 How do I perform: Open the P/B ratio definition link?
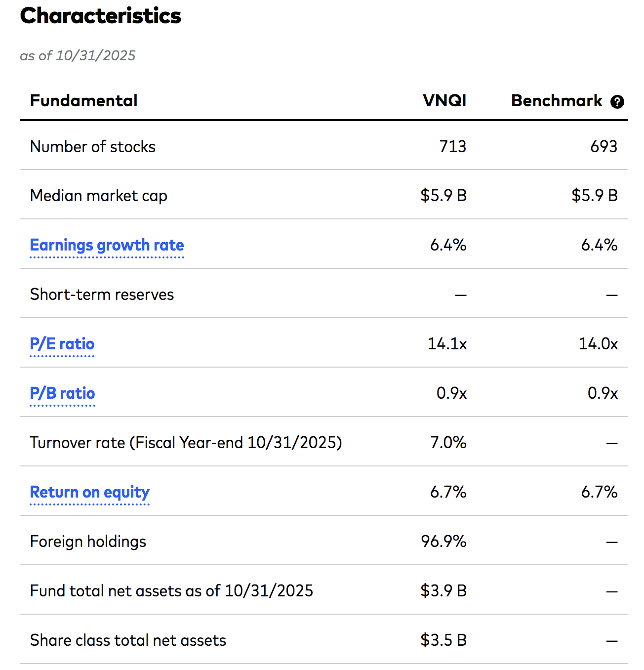pyautogui.click(x=63, y=393)
